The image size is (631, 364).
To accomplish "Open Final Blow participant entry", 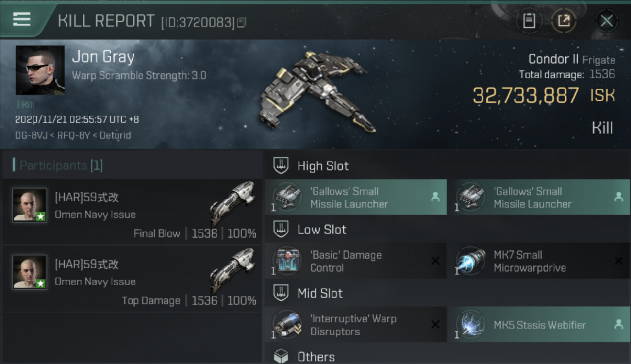I will (x=132, y=212).
